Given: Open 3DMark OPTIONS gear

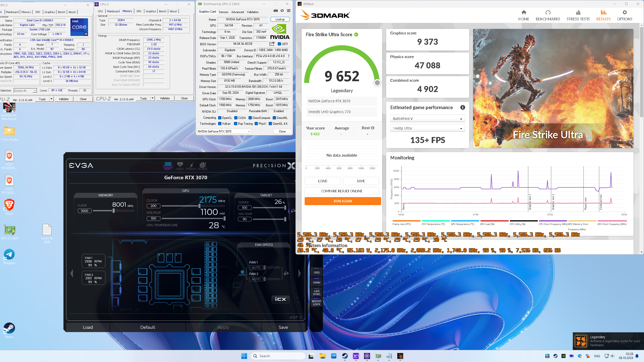Looking at the screenshot, I should (x=624, y=15).
